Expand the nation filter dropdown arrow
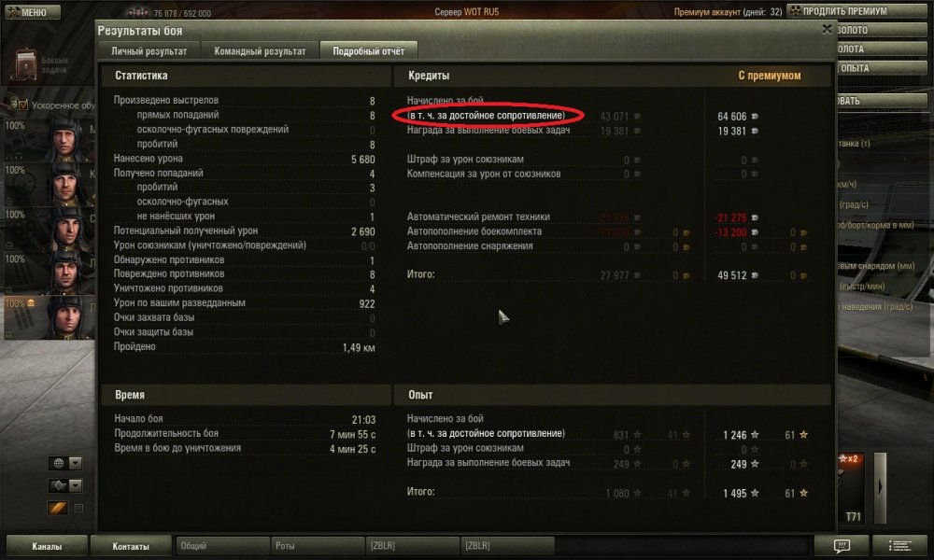 click(76, 463)
